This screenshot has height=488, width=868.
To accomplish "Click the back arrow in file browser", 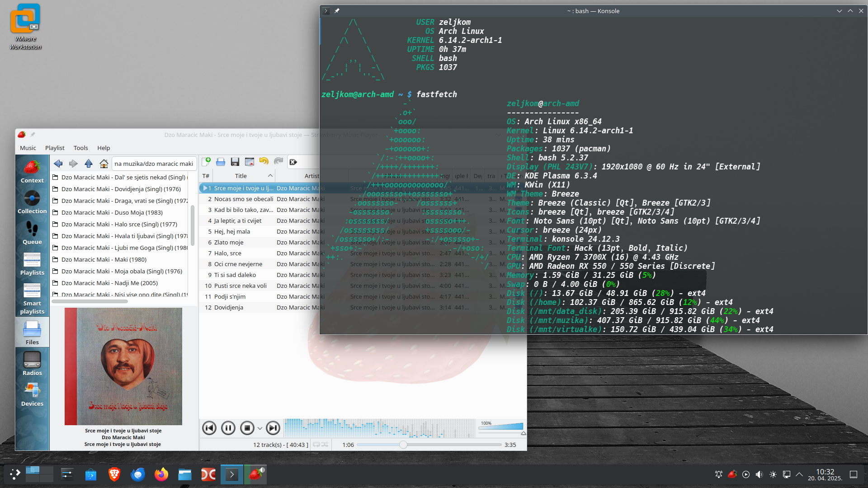I will (x=58, y=164).
